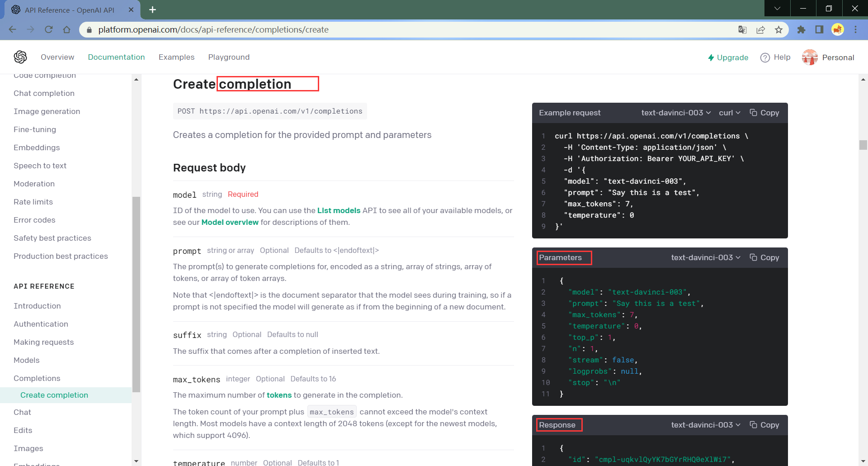Viewport: 868px width, 466px height.
Task: Open Authentication in sidebar
Action: click(x=41, y=324)
